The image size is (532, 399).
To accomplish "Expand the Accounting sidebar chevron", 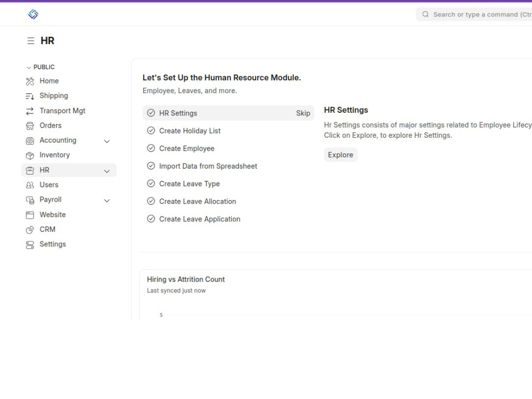I will tap(107, 140).
